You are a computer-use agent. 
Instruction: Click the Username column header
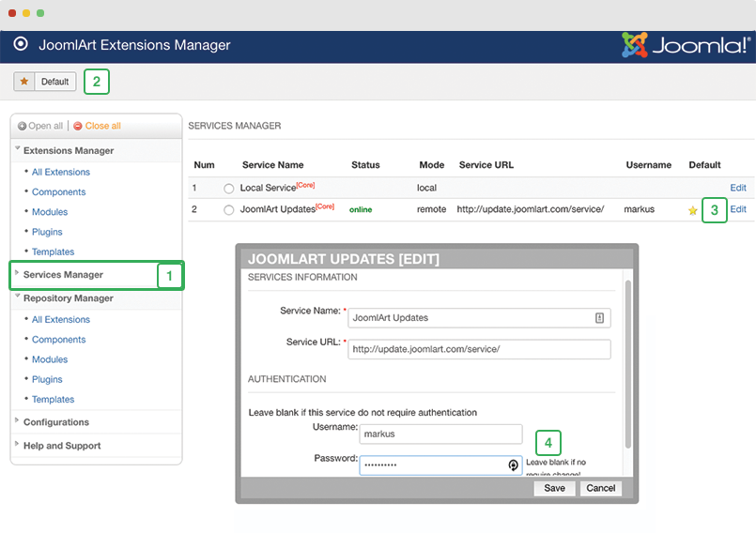click(649, 165)
